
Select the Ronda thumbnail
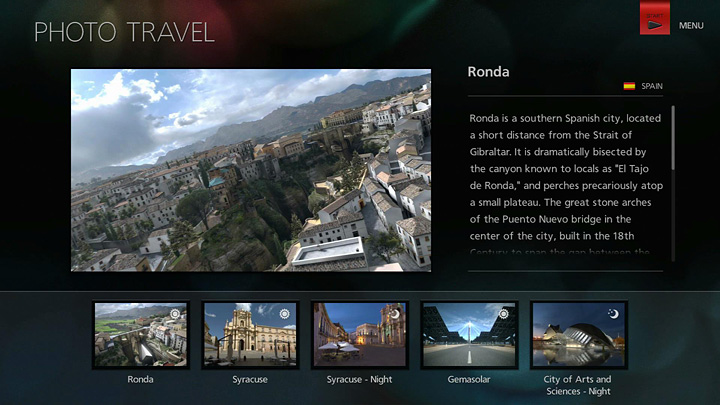pos(140,335)
